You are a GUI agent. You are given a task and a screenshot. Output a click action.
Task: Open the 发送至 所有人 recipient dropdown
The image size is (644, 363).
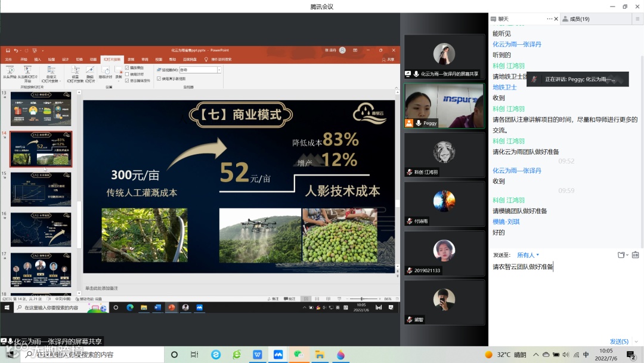click(528, 256)
